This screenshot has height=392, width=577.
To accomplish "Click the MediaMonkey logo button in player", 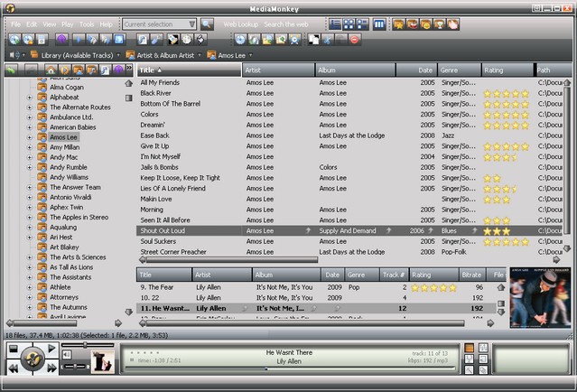I will 33,359.
